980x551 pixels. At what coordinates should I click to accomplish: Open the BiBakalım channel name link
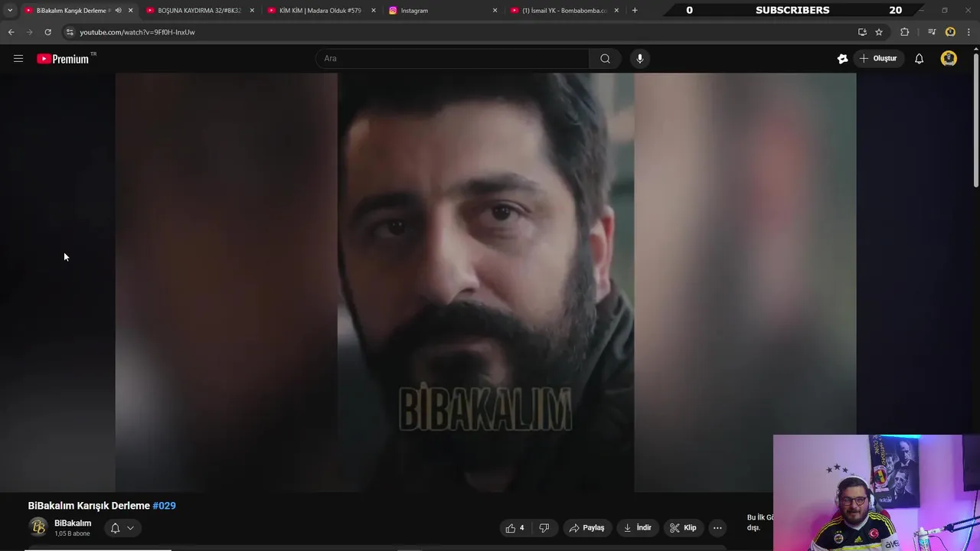click(73, 523)
